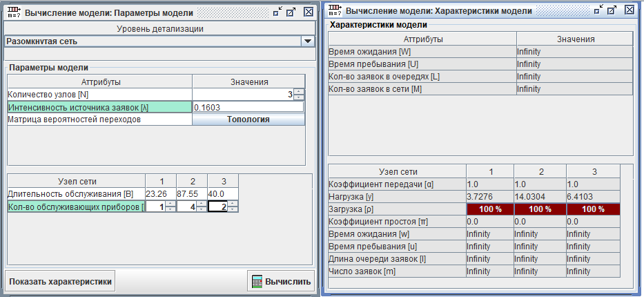
Task: Click Нагрузка [y] row label
Action: [x=398, y=196]
